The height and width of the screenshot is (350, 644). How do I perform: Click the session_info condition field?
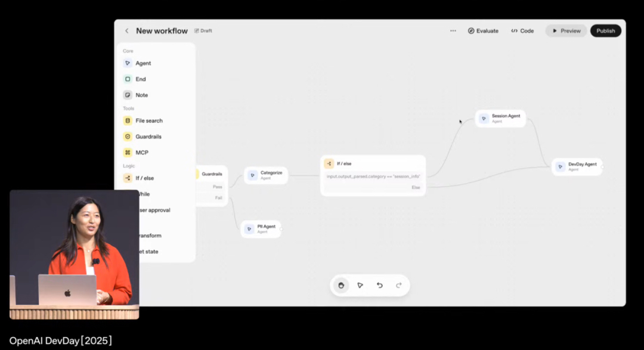[x=373, y=176]
